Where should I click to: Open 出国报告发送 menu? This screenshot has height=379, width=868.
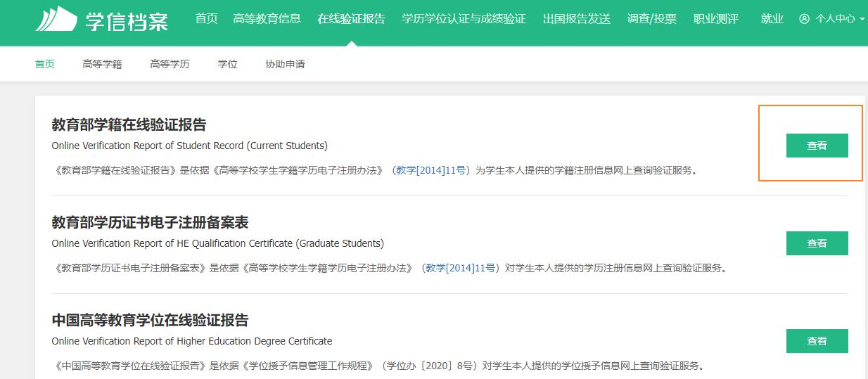click(577, 19)
